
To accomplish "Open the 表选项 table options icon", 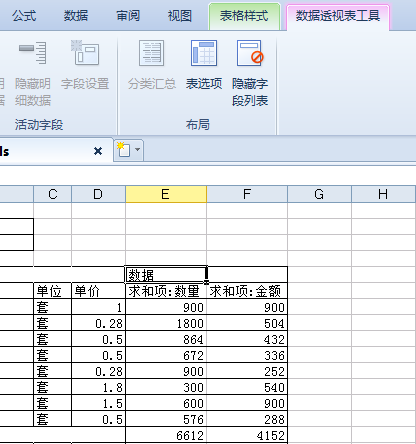I will pyautogui.click(x=204, y=53).
